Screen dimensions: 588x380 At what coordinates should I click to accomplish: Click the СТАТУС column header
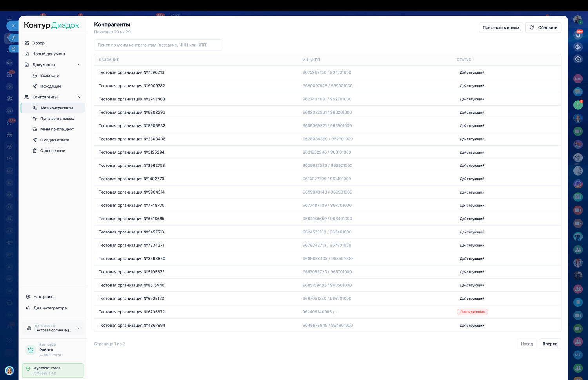click(464, 60)
